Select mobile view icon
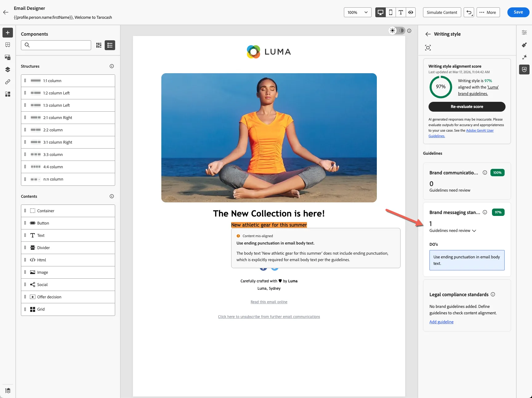 [391, 12]
